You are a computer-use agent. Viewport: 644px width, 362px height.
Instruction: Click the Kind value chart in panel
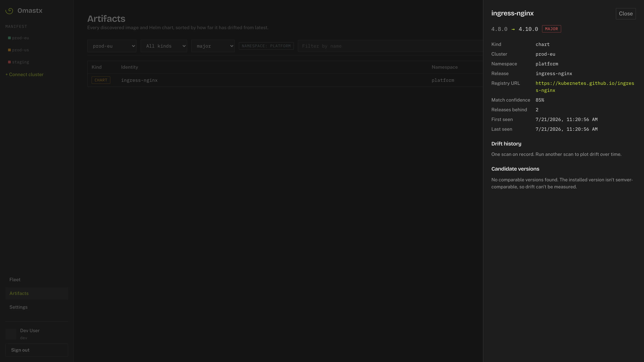click(x=543, y=44)
